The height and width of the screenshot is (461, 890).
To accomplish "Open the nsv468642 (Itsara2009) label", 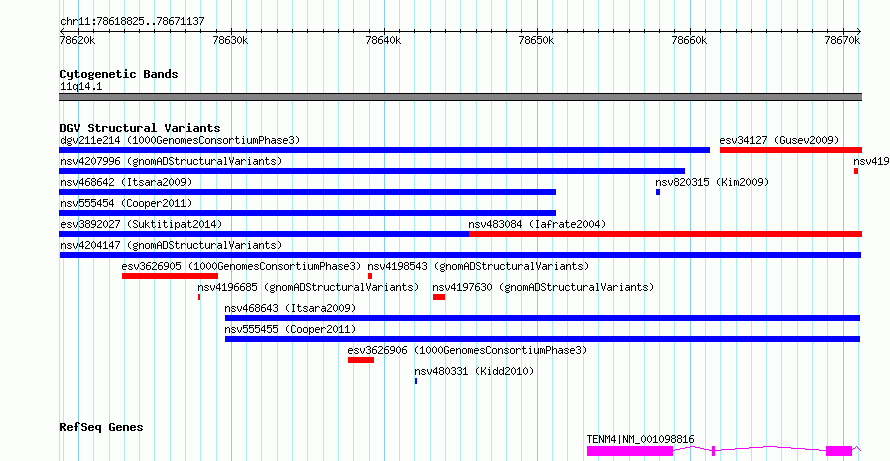I will coord(126,182).
